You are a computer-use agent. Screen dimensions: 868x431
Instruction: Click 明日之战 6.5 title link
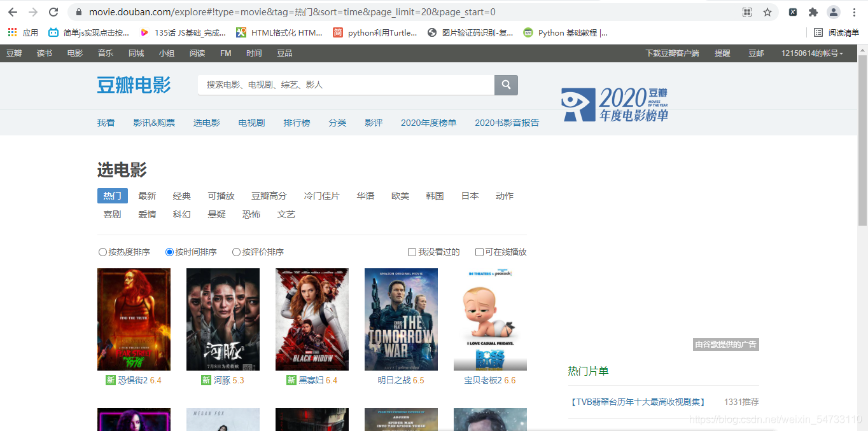click(401, 380)
